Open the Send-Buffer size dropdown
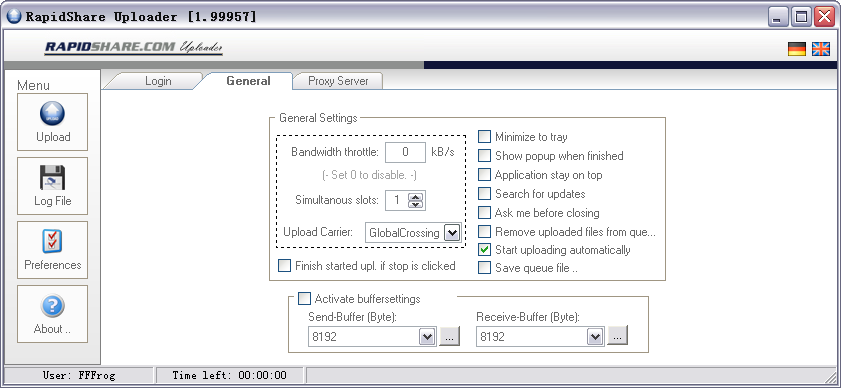 (427, 336)
